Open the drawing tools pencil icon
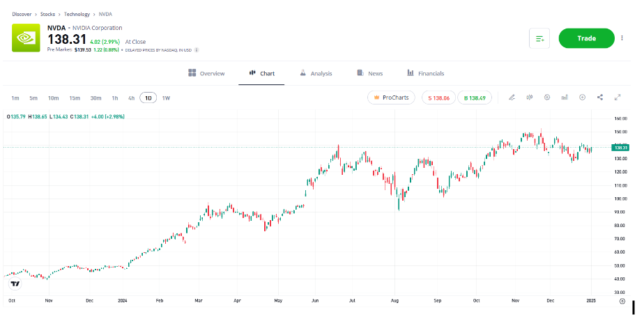Screen dimensions: 644x326 tap(512, 98)
